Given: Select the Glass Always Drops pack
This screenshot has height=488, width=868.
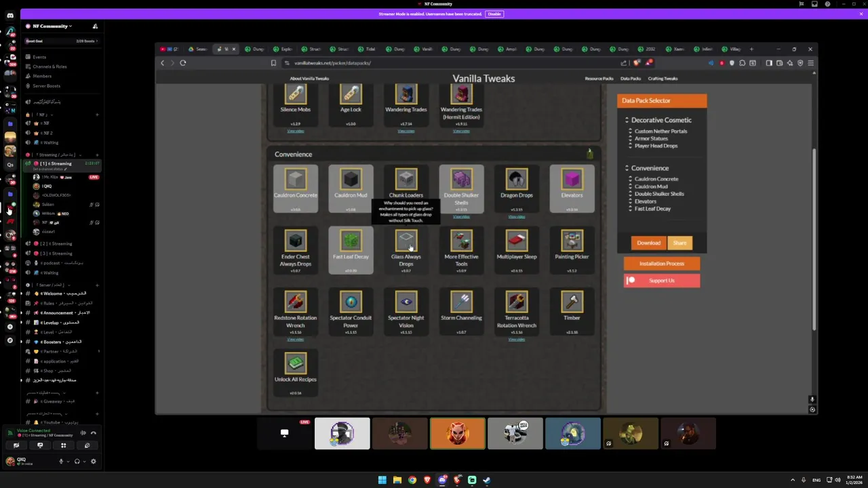Looking at the screenshot, I should pos(406,250).
